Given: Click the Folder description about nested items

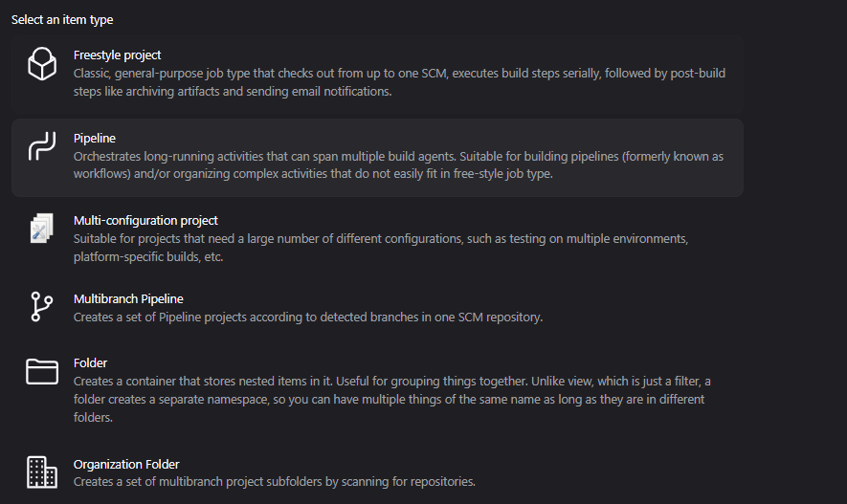Looking at the screenshot, I should point(392,400).
